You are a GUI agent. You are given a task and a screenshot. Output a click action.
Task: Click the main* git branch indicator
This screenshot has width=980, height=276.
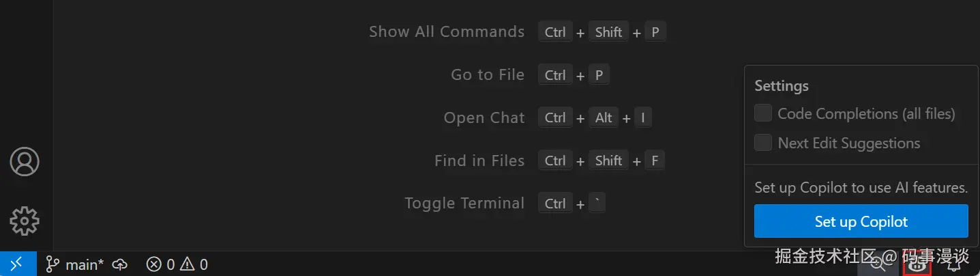click(x=74, y=264)
